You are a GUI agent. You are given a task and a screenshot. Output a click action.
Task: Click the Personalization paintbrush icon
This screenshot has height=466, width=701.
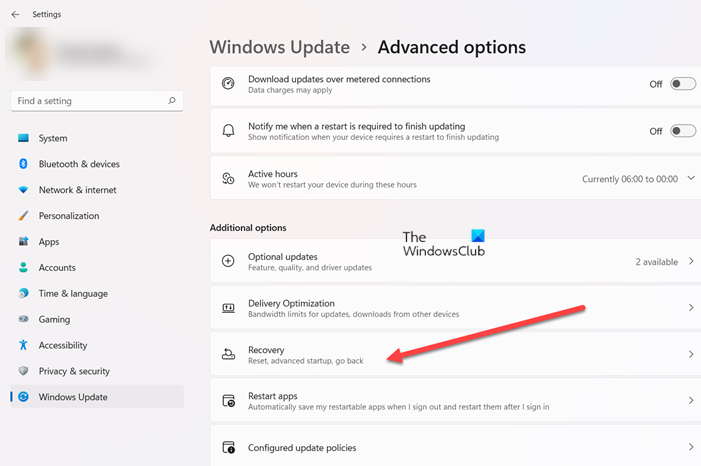pyautogui.click(x=23, y=216)
